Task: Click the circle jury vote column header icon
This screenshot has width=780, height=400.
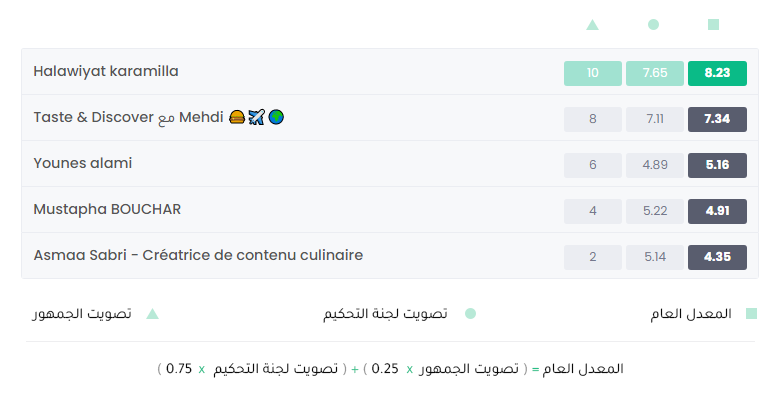Action: tap(653, 24)
